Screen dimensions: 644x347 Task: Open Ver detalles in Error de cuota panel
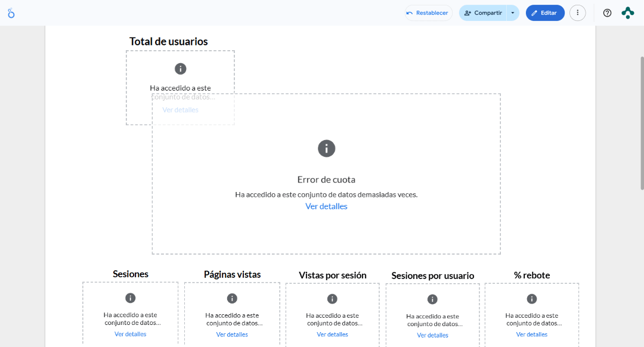click(326, 206)
